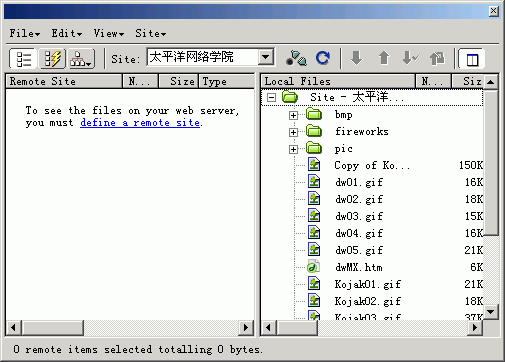
Task: Check in the selected files
Action: [437, 58]
